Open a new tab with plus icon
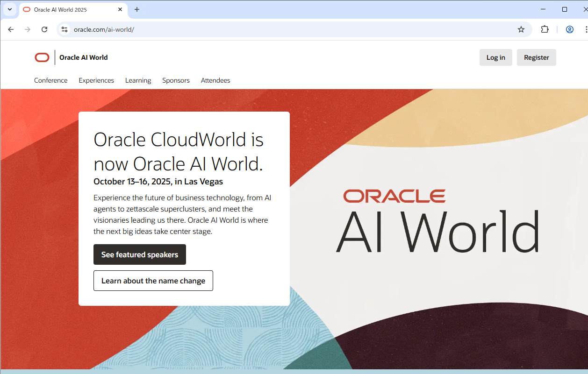 pyautogui.click(x=137, y=9)
